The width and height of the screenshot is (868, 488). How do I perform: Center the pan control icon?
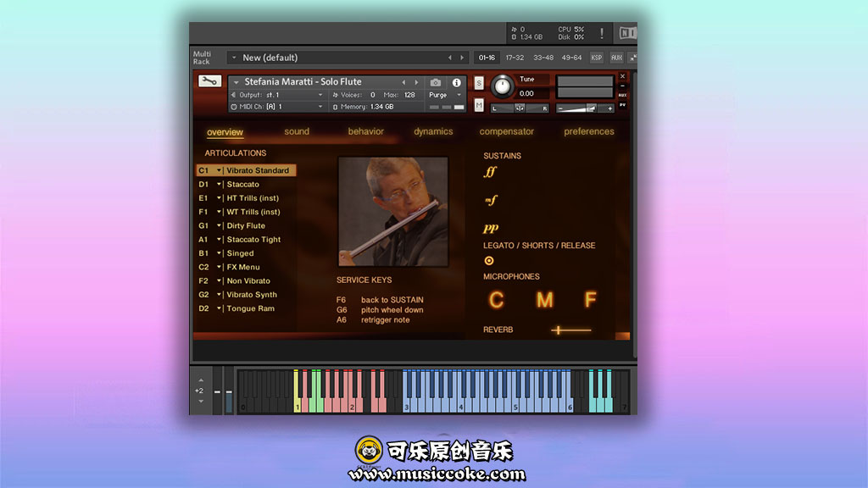[520, 108]
